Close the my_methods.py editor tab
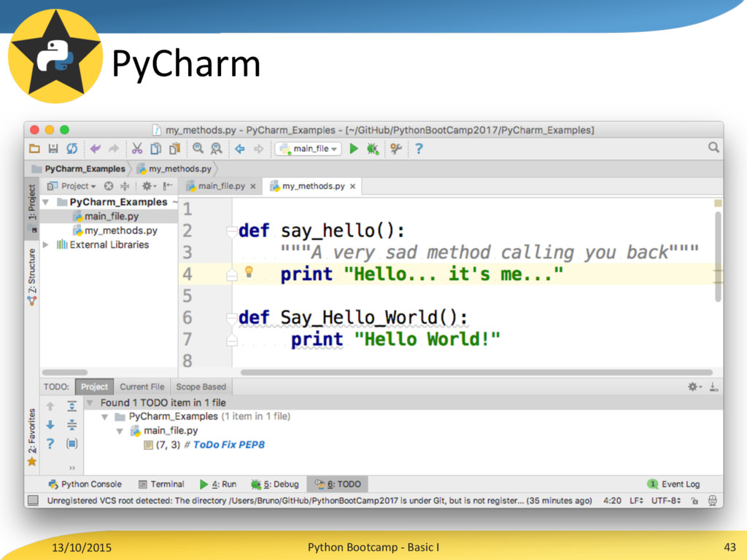The image size is (747, 560). point(352,186)
